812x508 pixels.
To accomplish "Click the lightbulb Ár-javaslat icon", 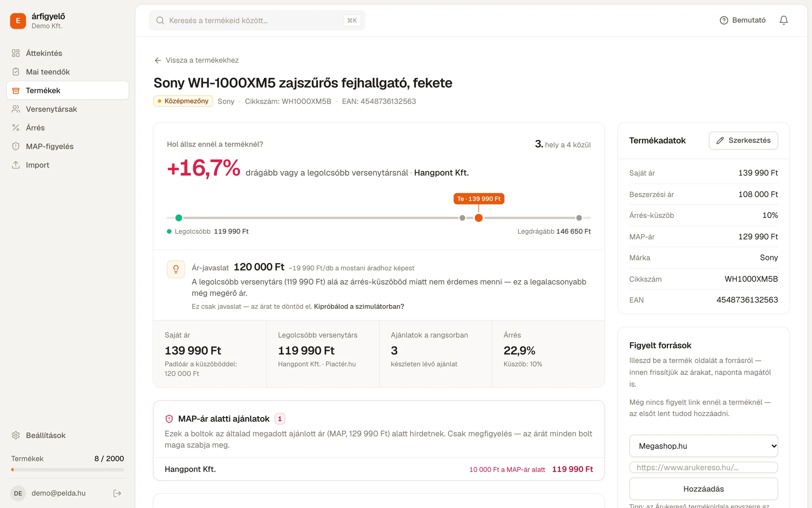I will click(x=176, y=269).
